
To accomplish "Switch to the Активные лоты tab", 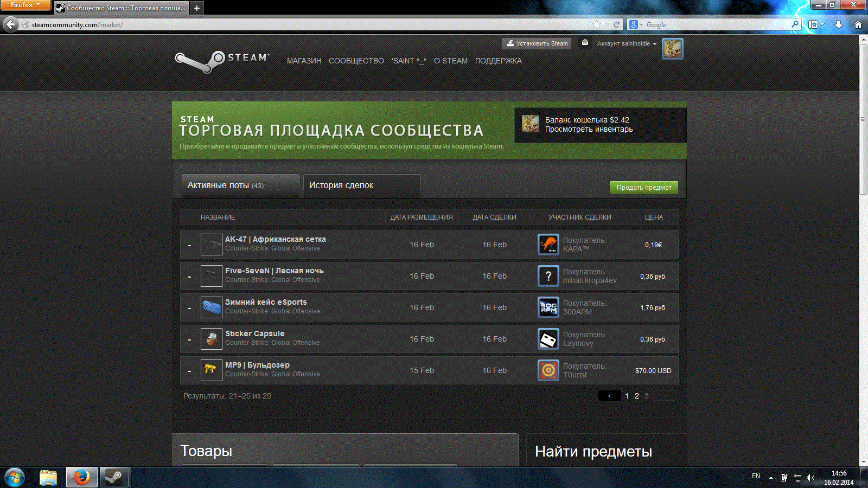I will tap(240, 185).
